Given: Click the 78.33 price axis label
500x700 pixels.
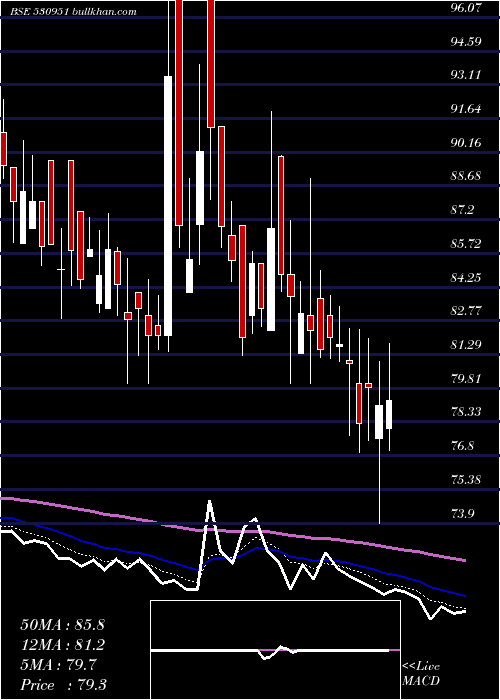Looking at the screenshot, I should 466,412.
